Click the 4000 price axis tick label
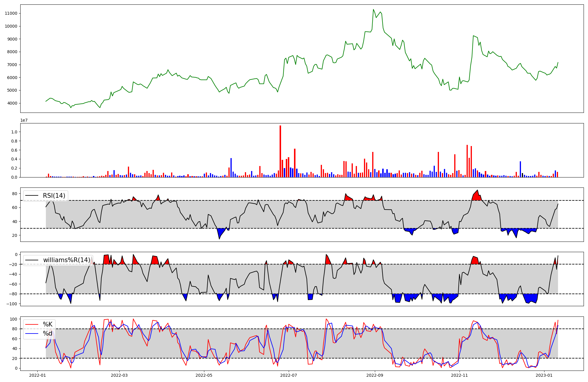Image resolution: width=588 pixels, height=382 pixels. tap(12, 103)
